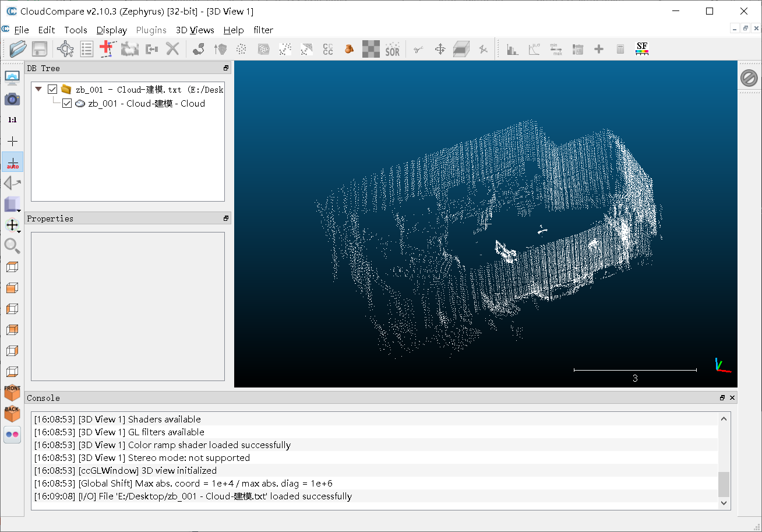Viewport: 762px width, 532px height.
Task: Click the Segment scissors tool icon
Action: coord(418,49)
